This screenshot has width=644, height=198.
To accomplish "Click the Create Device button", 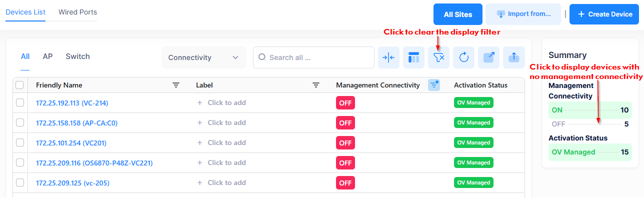I will (x=604, y=14).
